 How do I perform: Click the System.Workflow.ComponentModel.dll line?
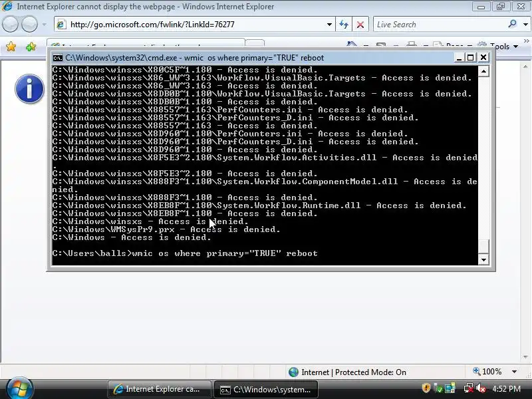click(x=265, y=186)
